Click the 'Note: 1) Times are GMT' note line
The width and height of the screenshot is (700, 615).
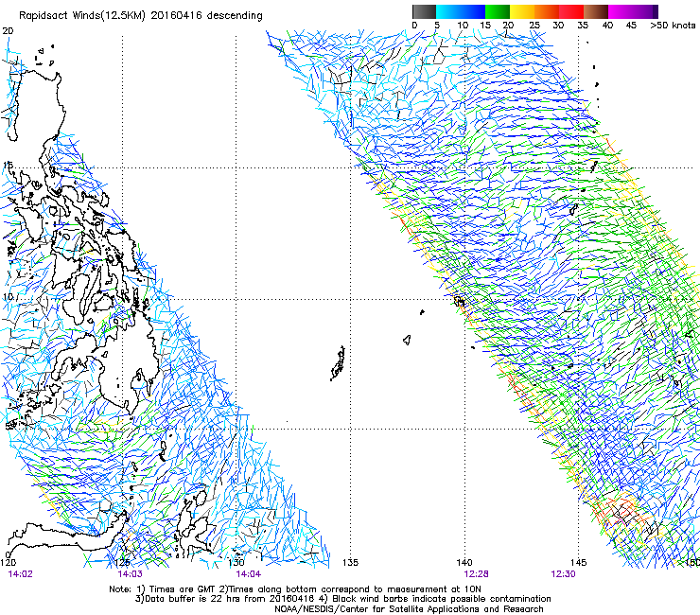pos(294,589)
